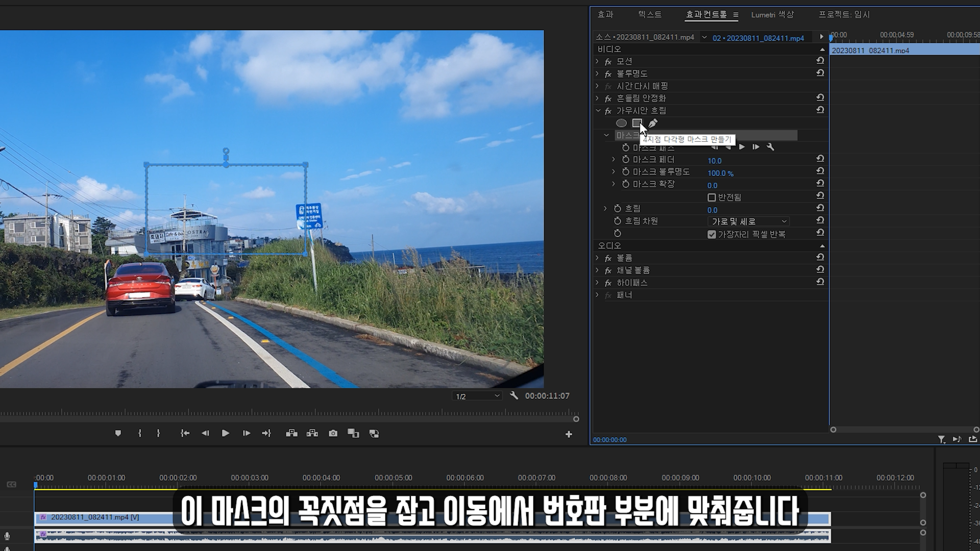The height and width of the screenshot is (551, 980).
Task: Enable the 반전됨 (Inverted) checkbox
Action: tap(712, 197)
